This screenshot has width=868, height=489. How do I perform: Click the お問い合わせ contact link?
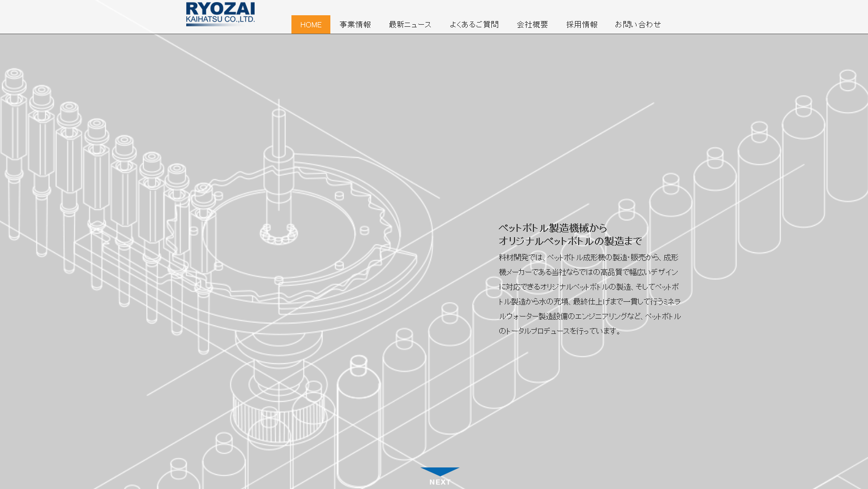click(x=638, y=25)
